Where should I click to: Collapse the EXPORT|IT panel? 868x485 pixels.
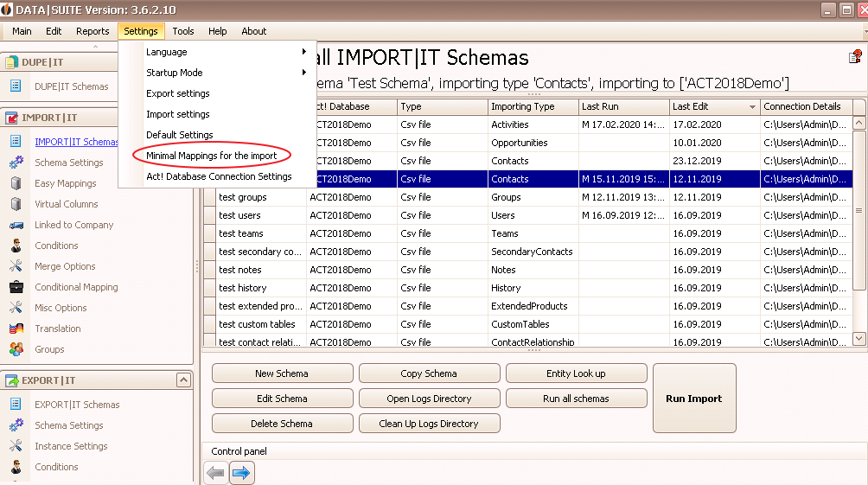point(183,380)
